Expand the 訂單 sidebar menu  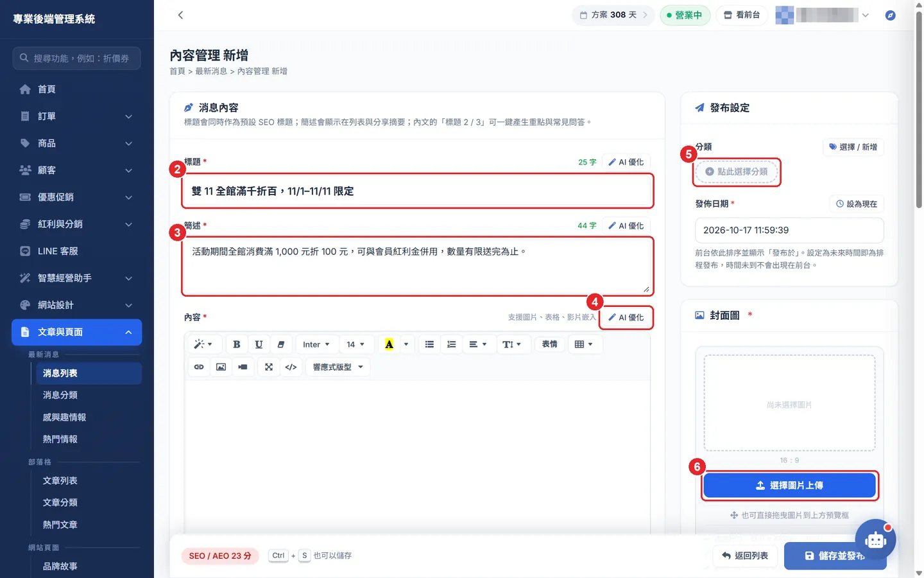[x=76, y=116]
